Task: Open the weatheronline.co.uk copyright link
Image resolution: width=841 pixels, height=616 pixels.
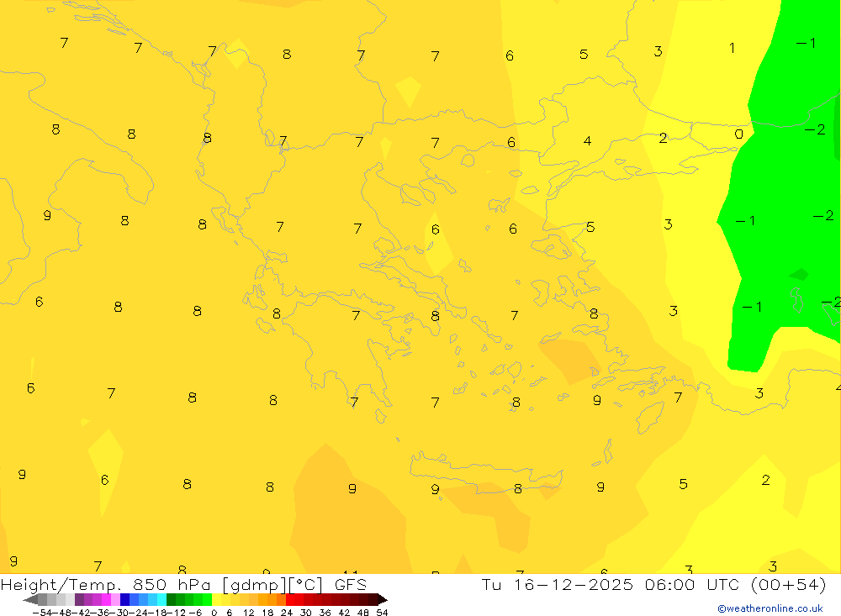Action: 770,608
